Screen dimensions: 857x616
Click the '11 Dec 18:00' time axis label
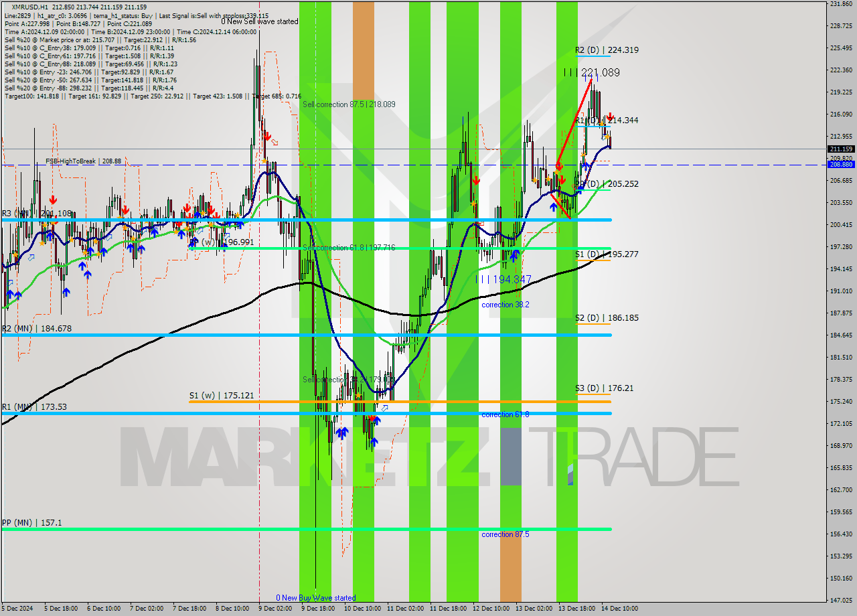click(448, 609)
